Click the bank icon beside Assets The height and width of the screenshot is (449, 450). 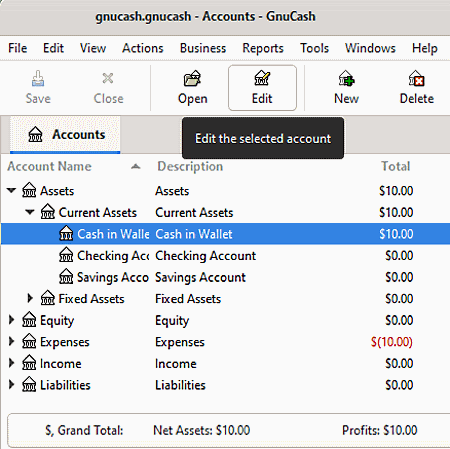coord(29,190)
